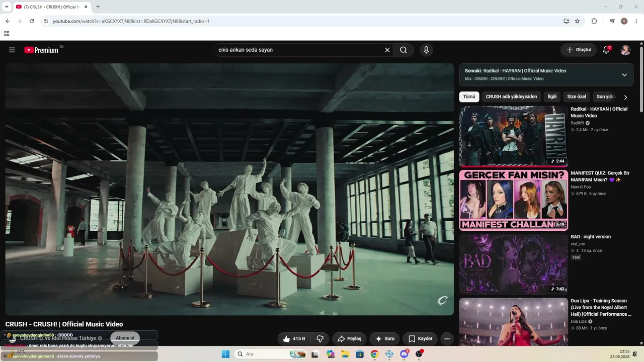
Task: Expand the Sonraki mix playlist panel
Action: [x=624, y=75]
